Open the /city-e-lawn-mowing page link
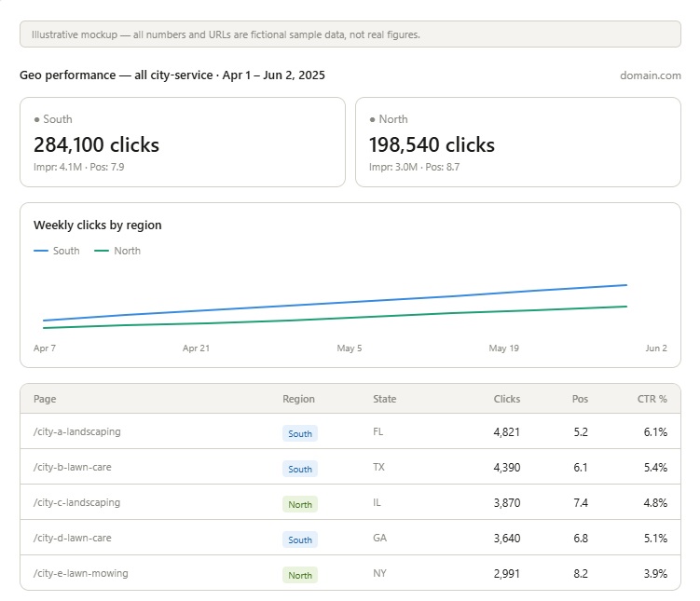Viewport: 700px width, 601px height. tap(81, 573)
